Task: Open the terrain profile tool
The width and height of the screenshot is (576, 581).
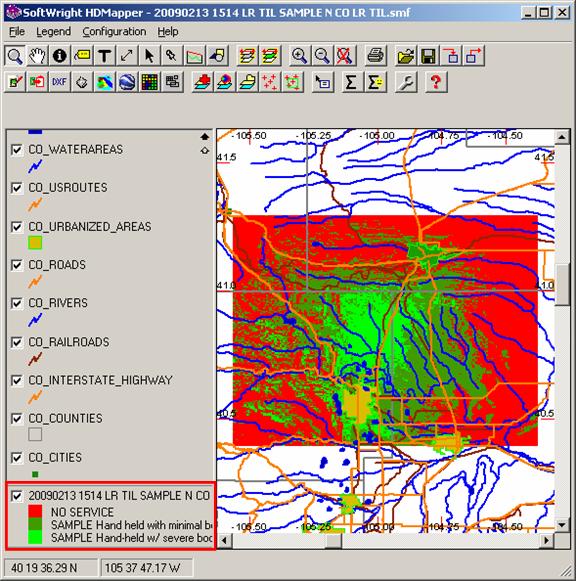Action: [x=194, y=56]
